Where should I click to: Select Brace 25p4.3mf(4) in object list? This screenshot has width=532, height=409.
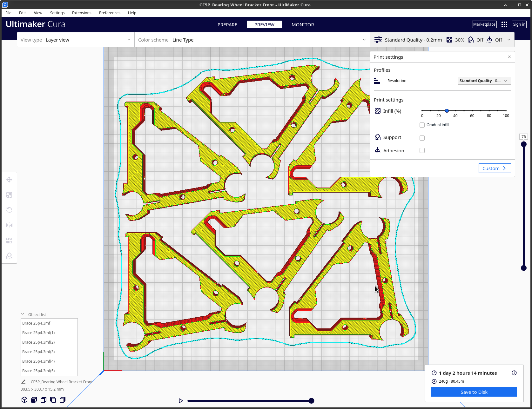pyautogui.click(x=49, y=361)
